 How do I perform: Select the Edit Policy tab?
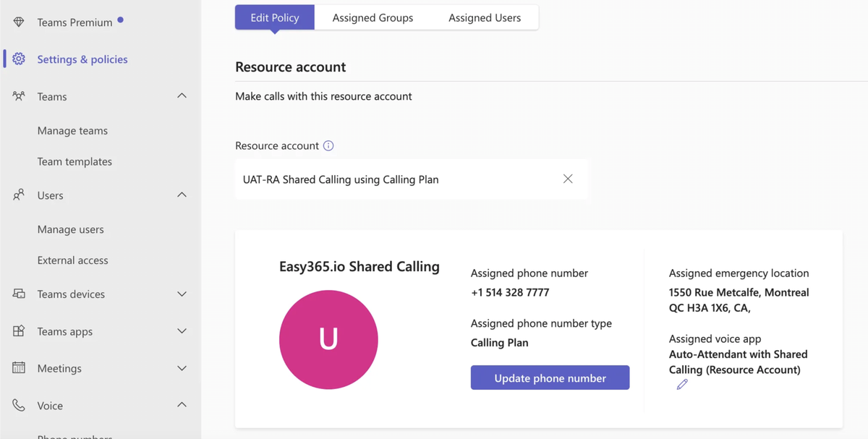tap(274, 17)
